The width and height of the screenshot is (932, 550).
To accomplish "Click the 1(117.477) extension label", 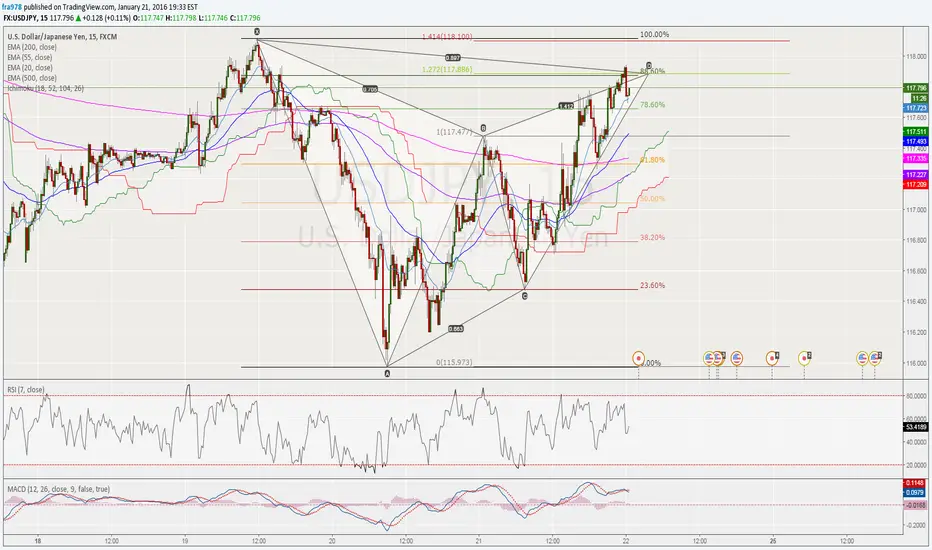I will click(454, 132).
